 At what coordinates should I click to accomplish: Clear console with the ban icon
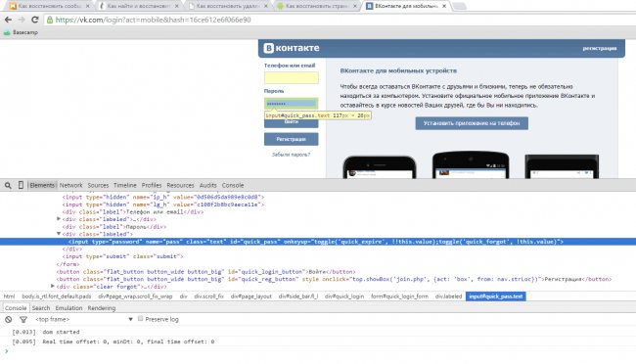[x=8, y=319]
